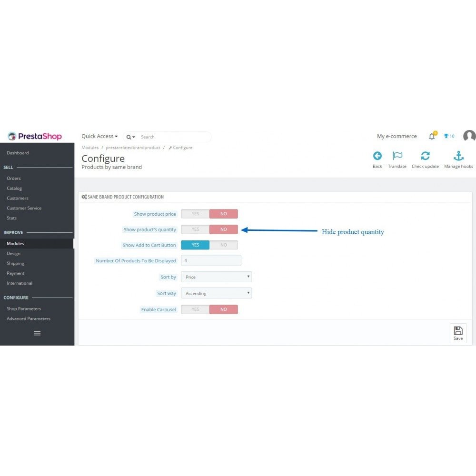Click Enable Carousel label
476x476 pixels.
(x=158, y=310)
